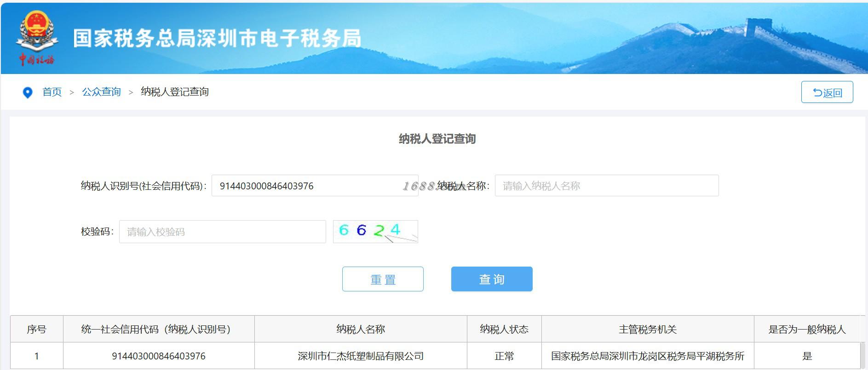This screenshot has height=370, width=868.
Task: Click the 正常 status cell
Action: pyautogui.click(x=504, y=356)
